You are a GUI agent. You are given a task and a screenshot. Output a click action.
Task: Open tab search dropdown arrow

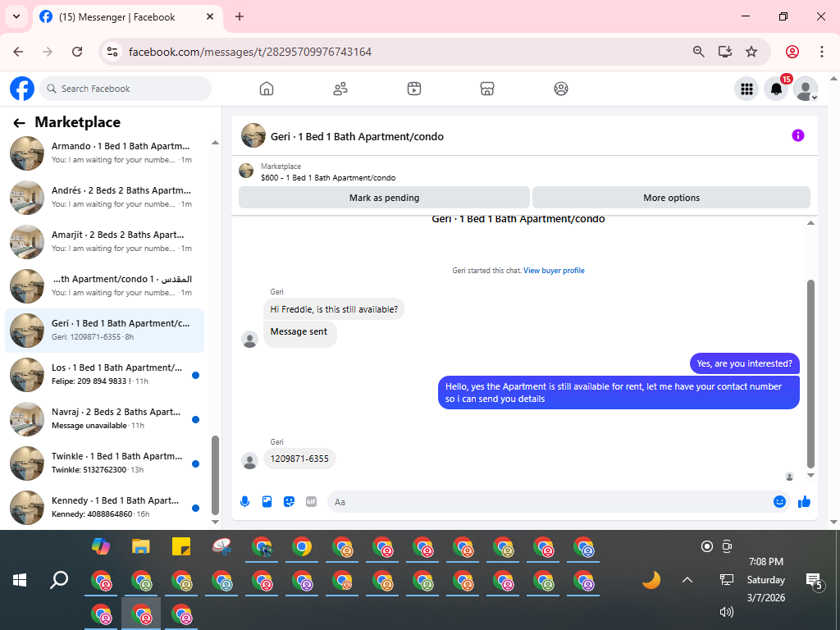16,16
